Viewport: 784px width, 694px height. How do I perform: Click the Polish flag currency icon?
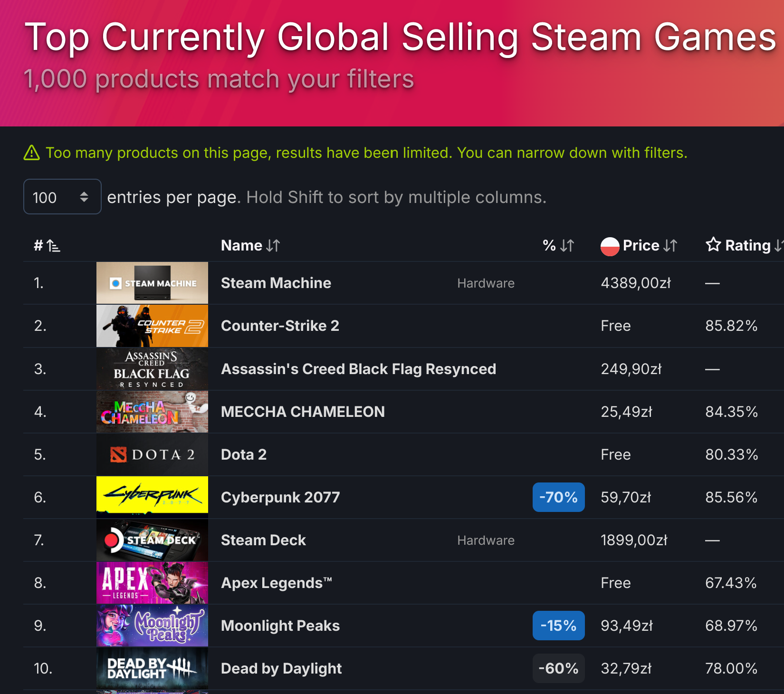pyautogui.click(x=610, y=246)
